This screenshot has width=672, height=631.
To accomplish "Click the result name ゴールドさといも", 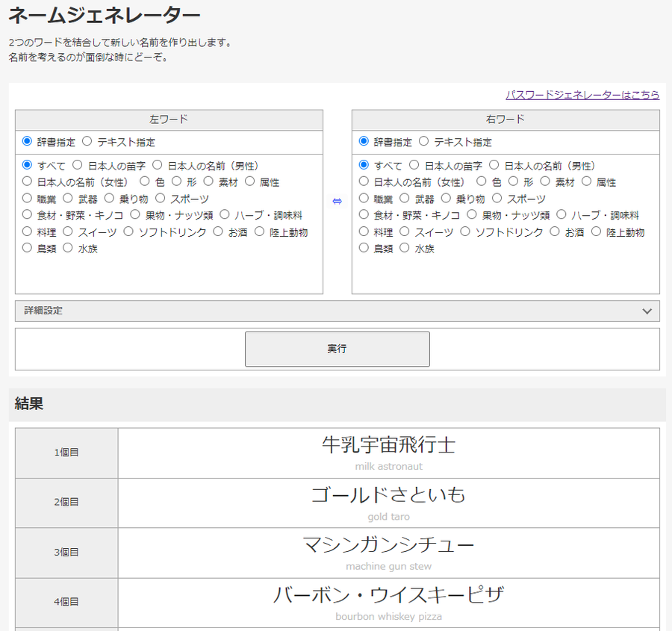I will pos(389,494).
